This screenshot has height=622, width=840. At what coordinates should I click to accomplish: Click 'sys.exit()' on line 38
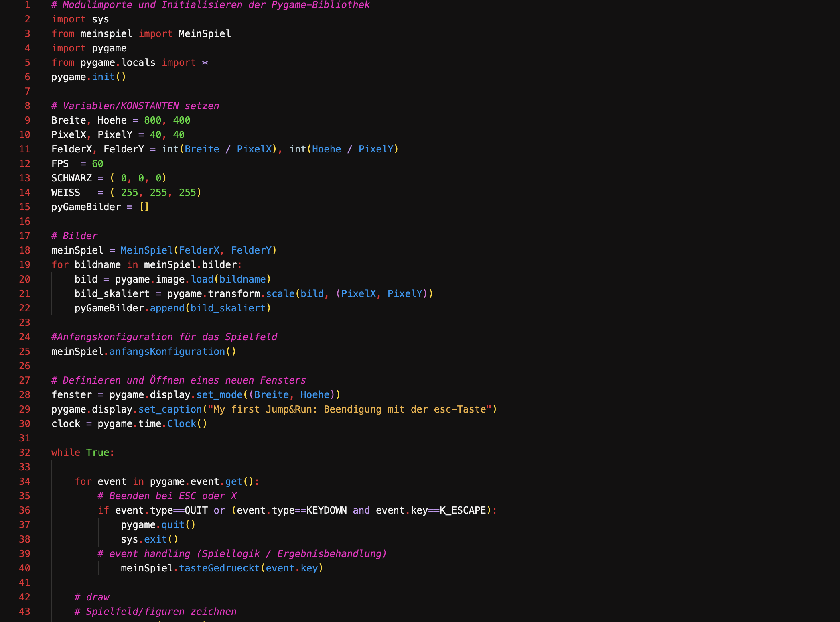(150, 539)
